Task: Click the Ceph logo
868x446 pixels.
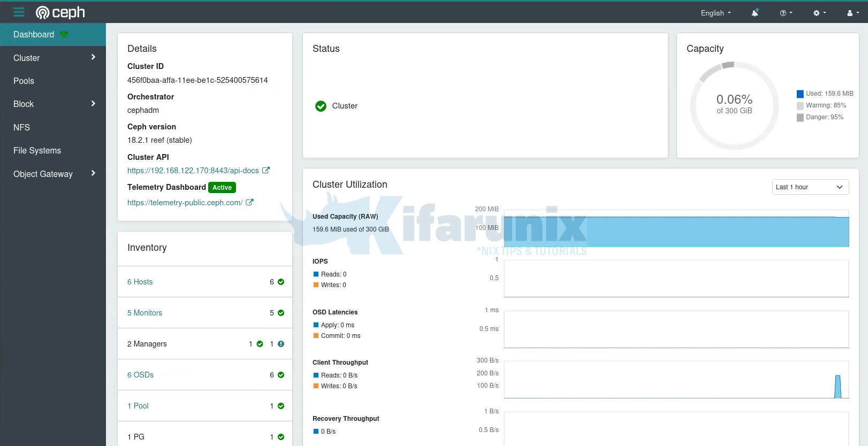Action: point(60,12)
